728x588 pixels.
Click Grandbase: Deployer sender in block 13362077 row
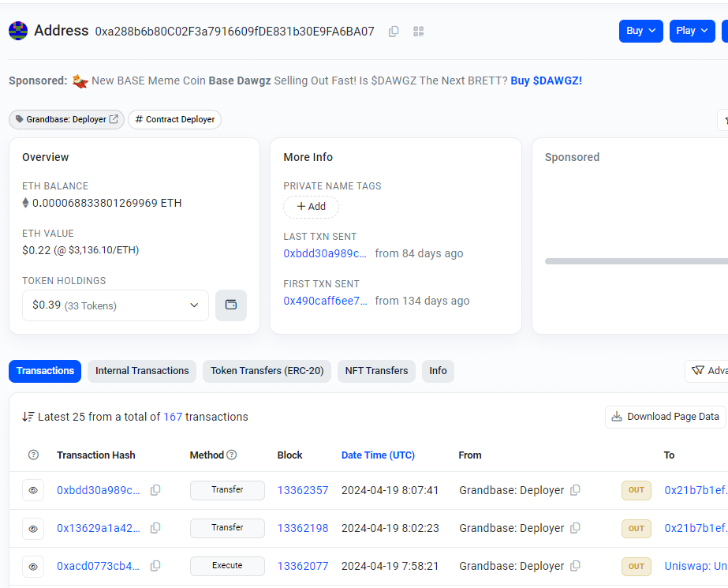coord(512,566)
